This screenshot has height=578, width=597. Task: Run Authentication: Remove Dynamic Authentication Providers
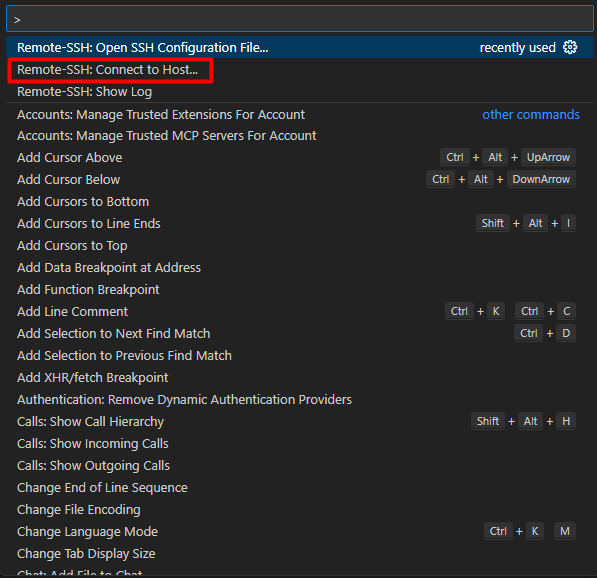(x=300, y=400)
